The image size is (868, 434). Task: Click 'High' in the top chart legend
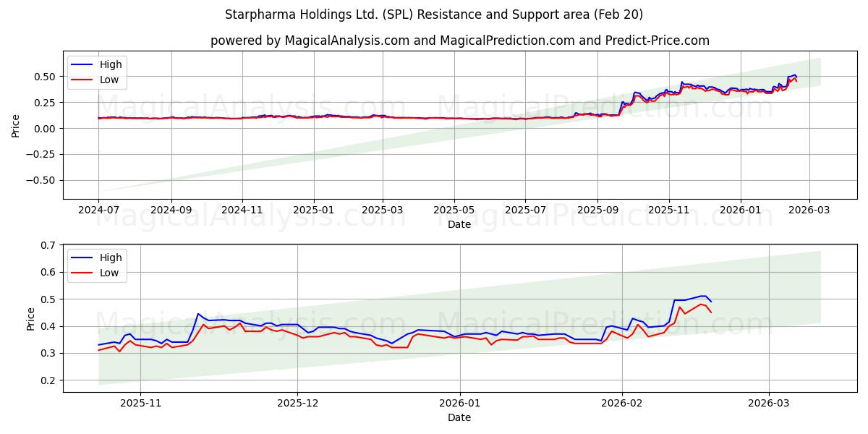tap(111, 64)
